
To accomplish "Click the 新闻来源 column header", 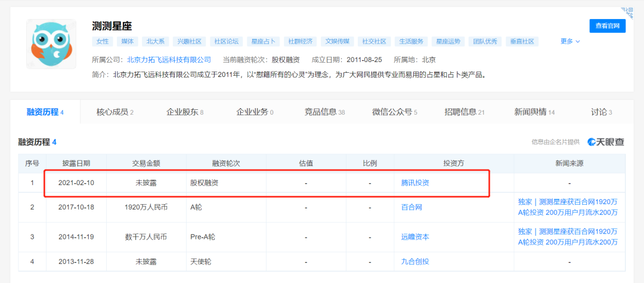I will pos(569,164).
